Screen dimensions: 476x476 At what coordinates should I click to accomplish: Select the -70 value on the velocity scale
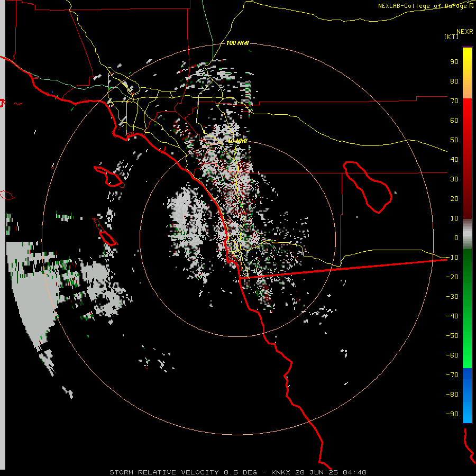(x=452, y=374)
